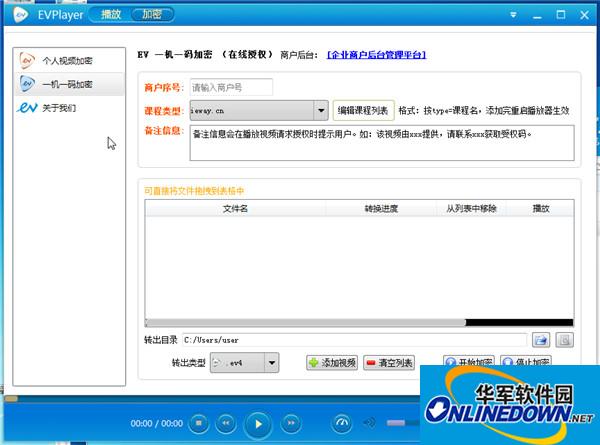The height and width of the screenshot is (445, 600).
Task: Click the play button
Action: click(x=258, y=424)
